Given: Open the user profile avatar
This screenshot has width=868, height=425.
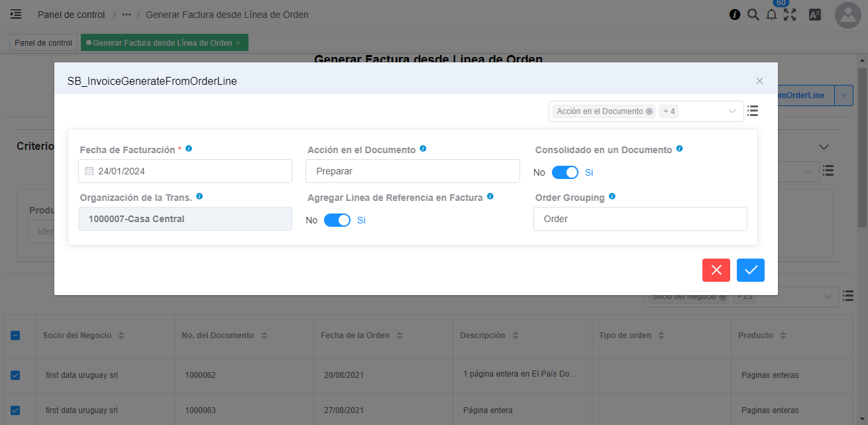Looking at the screenshot, I should 848,15.
